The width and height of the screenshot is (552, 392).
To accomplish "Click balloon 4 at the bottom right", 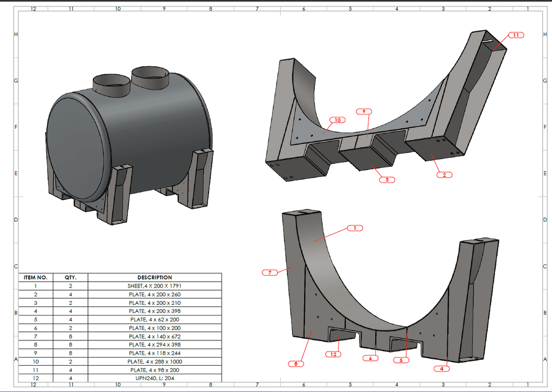I will point(443,368).
